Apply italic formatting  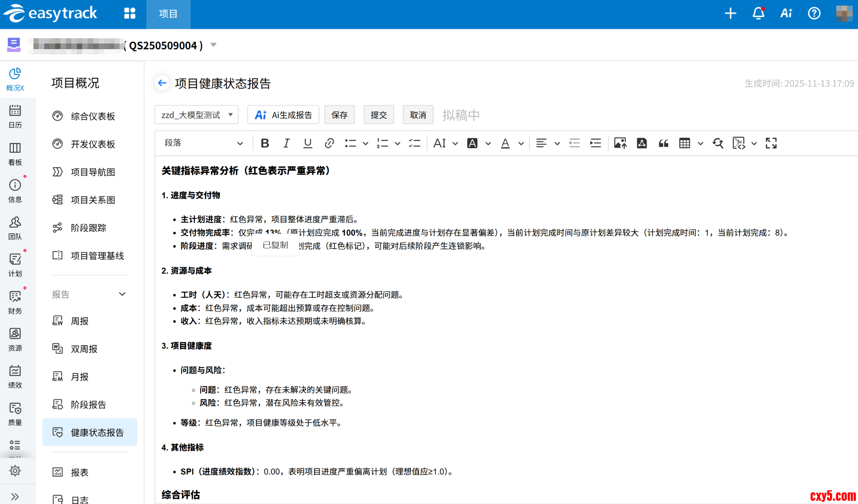(286, 143)
